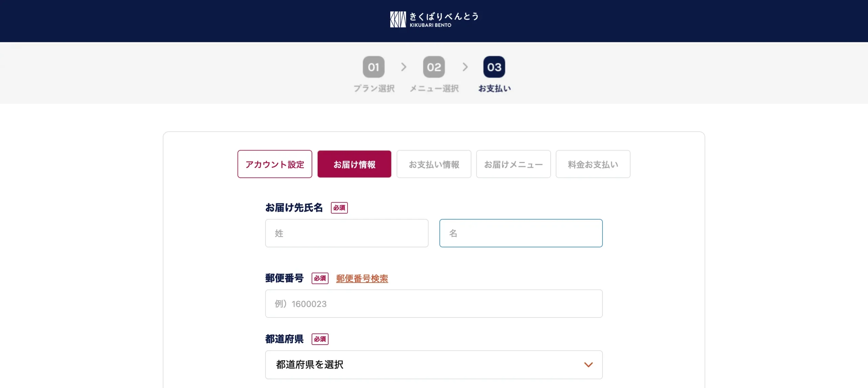Click the プラン選択 step label

tap(374, 88)
